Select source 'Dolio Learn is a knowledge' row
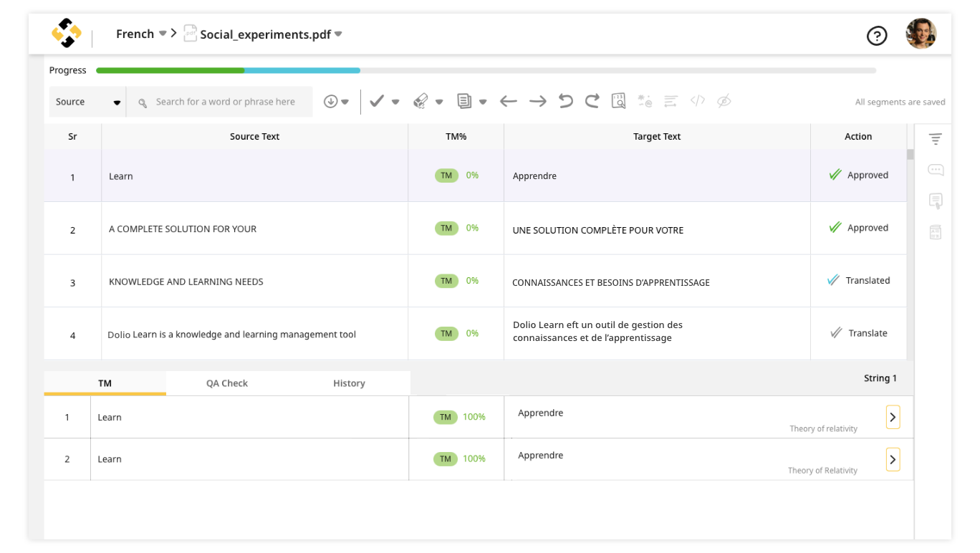Viewport: 980px width, 553px height. point(232,335)
